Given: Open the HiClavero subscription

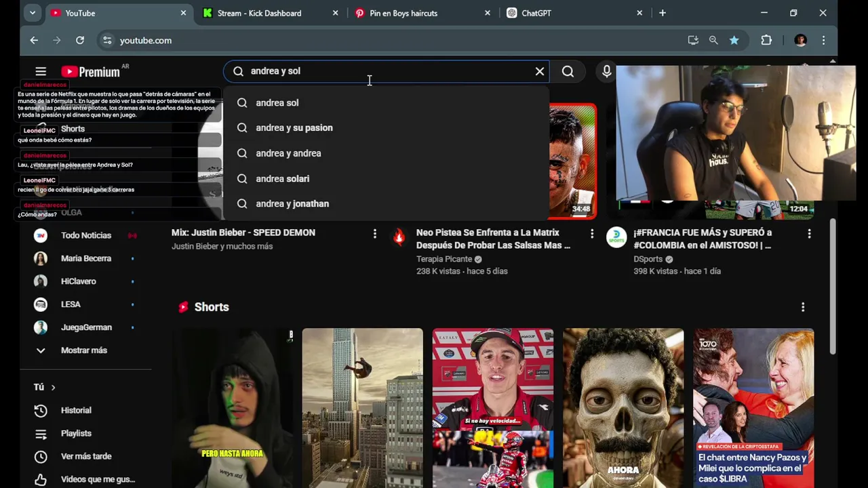Looking at the screenshot, I should point(85,281).
